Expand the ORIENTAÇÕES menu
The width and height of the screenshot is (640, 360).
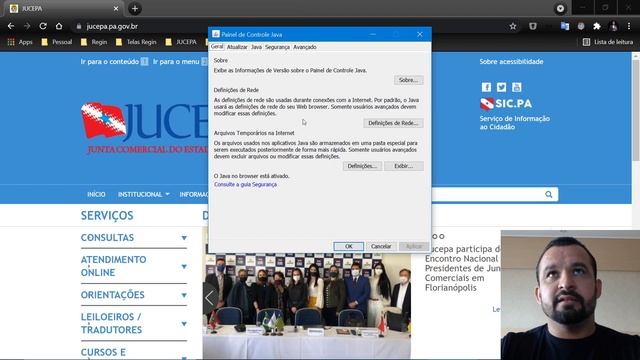pos(134,295)
